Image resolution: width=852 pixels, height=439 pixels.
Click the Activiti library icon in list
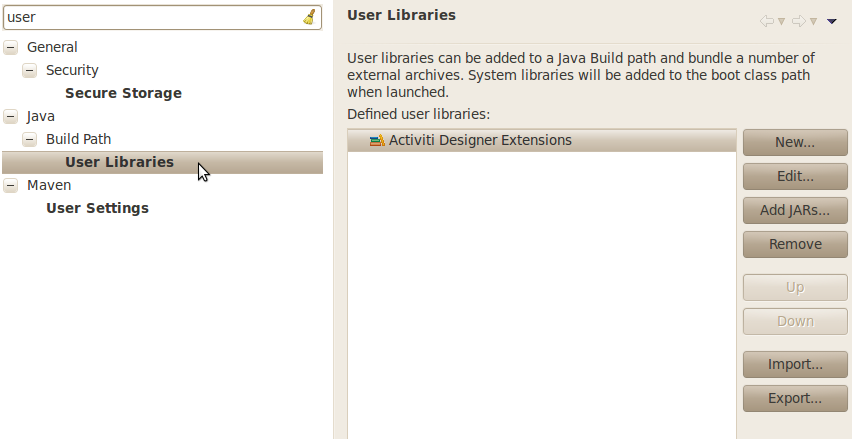[x=376, y=141]
